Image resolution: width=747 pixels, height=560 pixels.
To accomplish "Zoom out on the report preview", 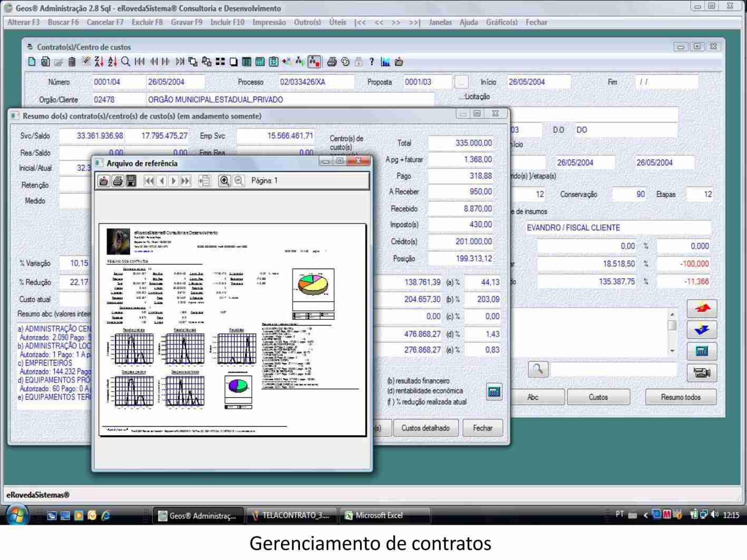I will [239, 181].
